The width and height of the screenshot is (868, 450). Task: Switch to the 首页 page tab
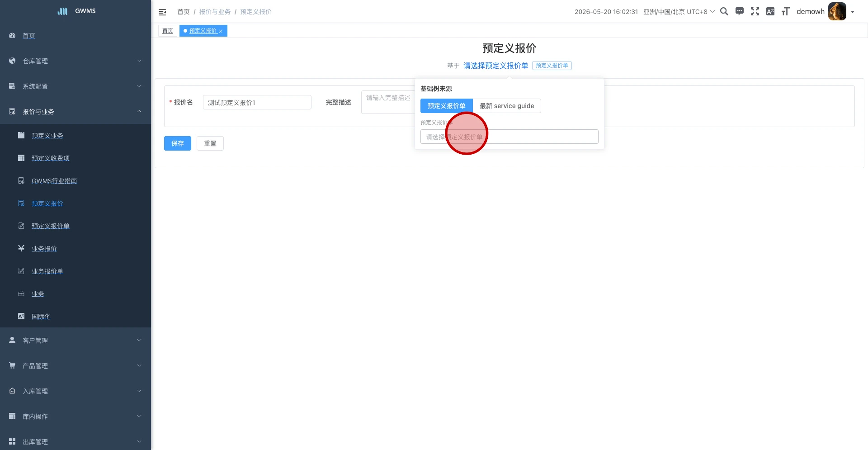pos(168,31)
